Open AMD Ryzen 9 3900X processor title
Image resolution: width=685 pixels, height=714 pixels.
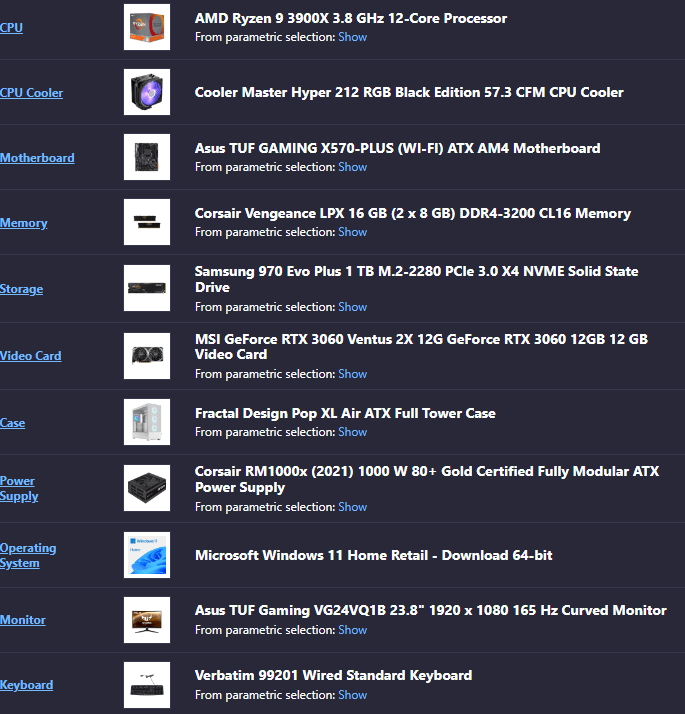pyautogui.click(x=351, y=18)
